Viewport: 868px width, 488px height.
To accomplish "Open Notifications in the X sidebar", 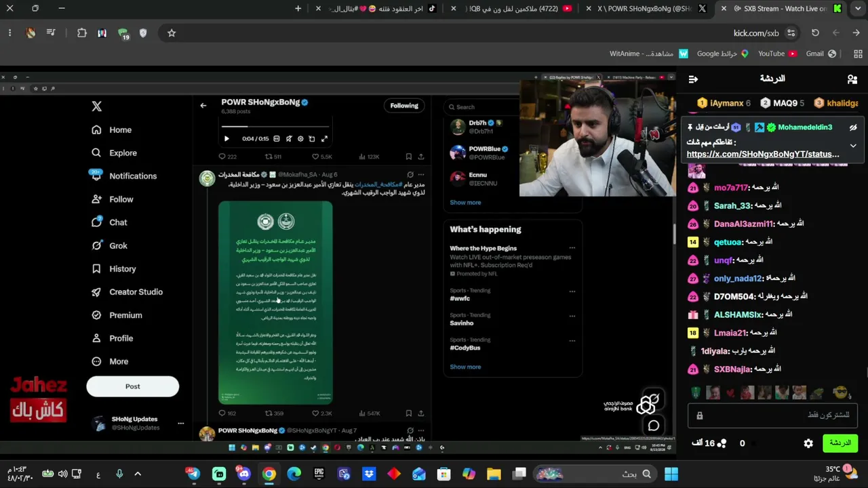I will pyautogui.click(x=123, y=176).
